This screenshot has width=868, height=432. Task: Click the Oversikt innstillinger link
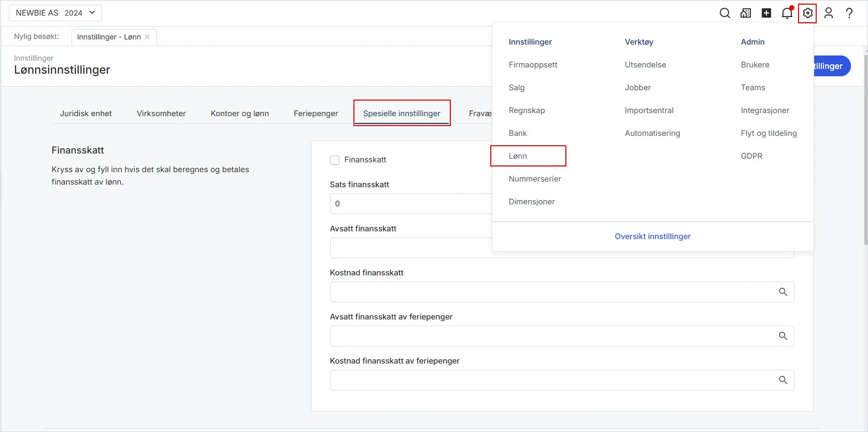point(652,236)
